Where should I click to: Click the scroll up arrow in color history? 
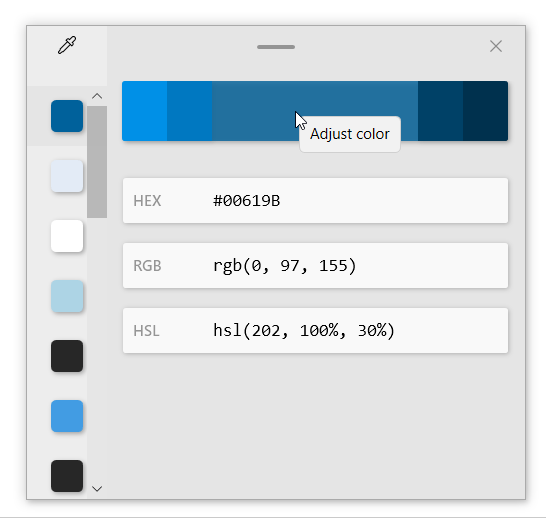point(97,96)
